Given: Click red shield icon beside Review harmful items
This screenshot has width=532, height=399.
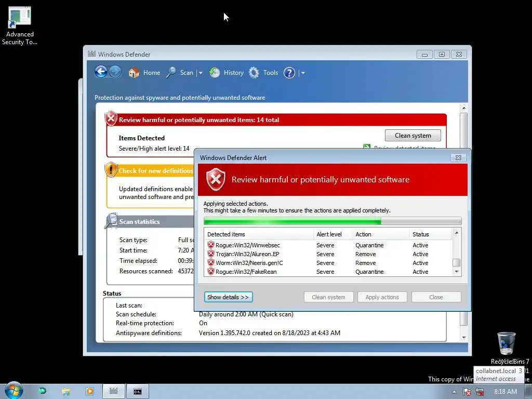Looking at the screenshot, I should pyautogui.click(x=111, y=118).
